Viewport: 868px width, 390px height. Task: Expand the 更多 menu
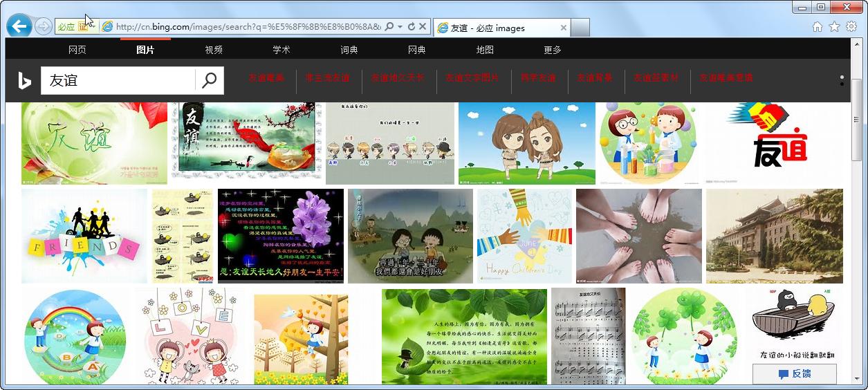coord(553,50)
